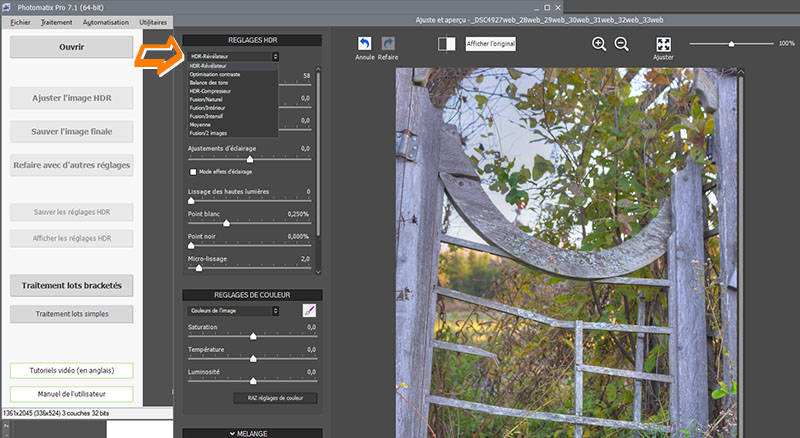Open the Fichier menu

(x=20, y=22)
